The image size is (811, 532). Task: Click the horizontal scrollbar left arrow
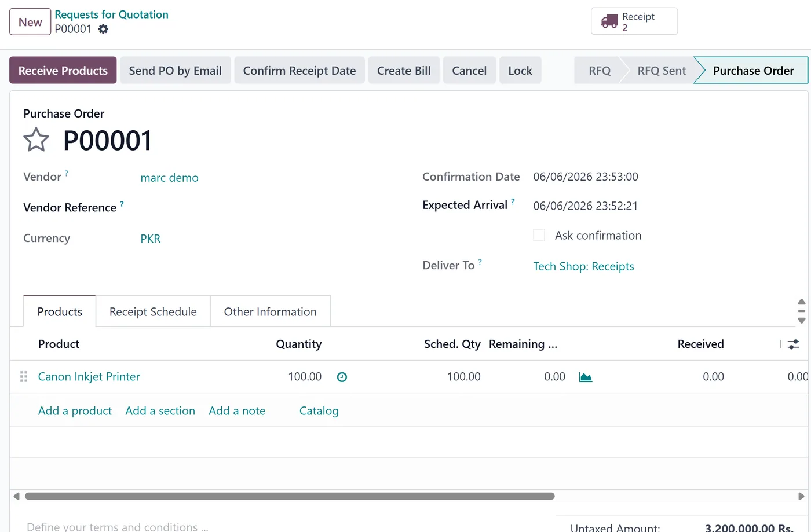point(16,496)
